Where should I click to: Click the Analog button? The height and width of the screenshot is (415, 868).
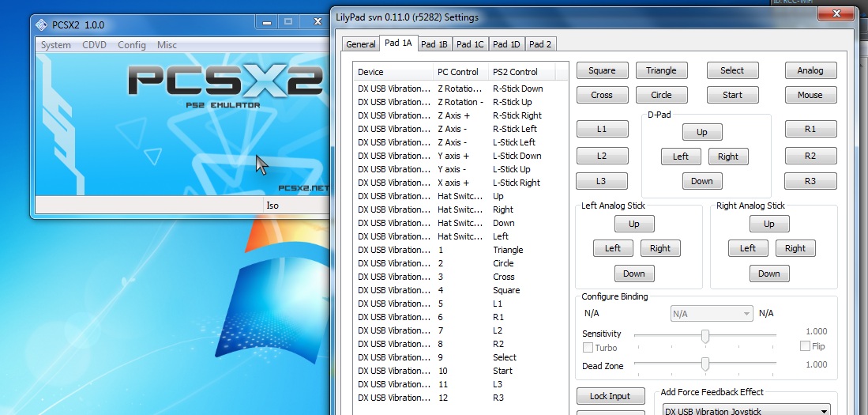(x=810, y=70)
